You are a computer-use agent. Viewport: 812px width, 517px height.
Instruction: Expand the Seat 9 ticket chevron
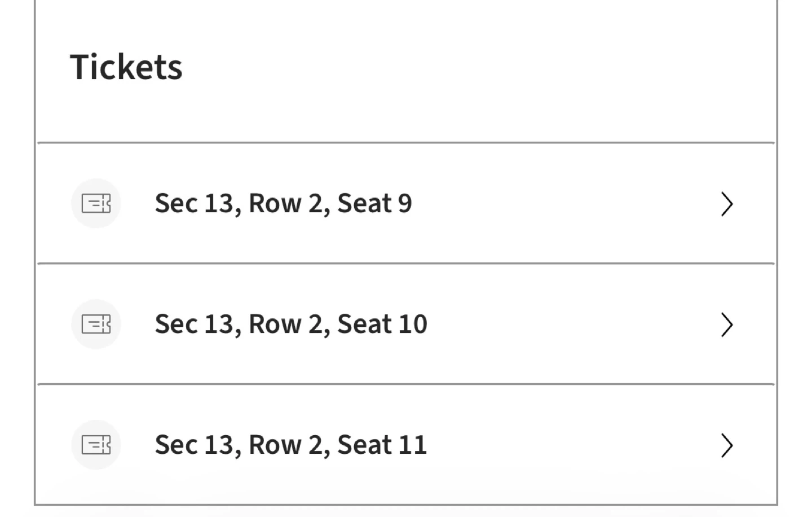(x=727, y=204)
